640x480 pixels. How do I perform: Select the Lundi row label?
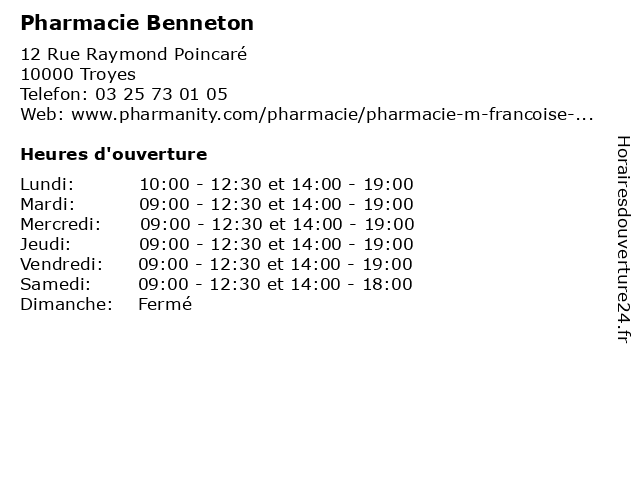(47, 184)
